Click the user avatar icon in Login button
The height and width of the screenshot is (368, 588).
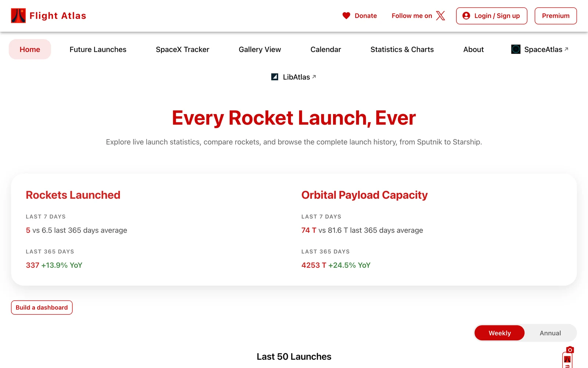click(466, 16)
